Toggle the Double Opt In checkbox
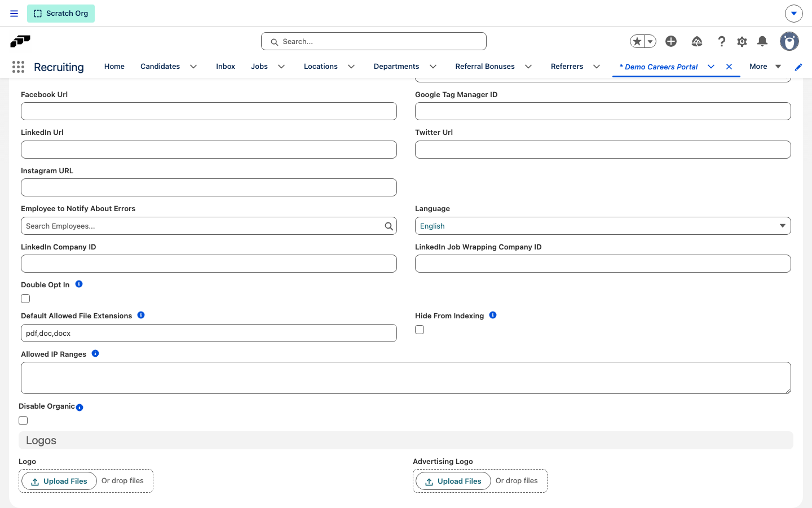This screenshot has height=508, width=812. pyautogui.click(x=25, y=299)
